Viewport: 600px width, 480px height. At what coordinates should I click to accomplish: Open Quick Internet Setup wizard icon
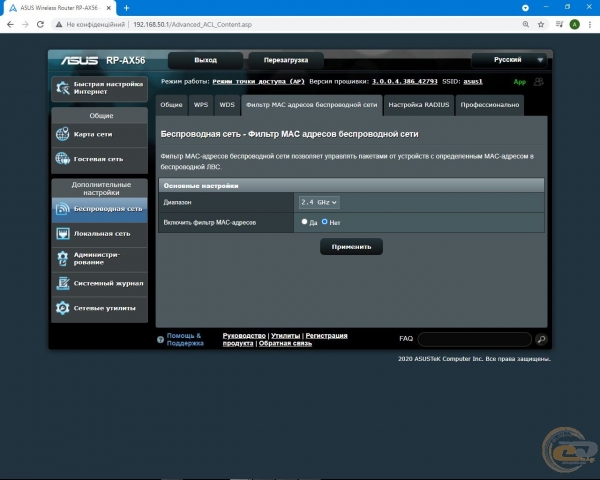[x=62, y=88]
